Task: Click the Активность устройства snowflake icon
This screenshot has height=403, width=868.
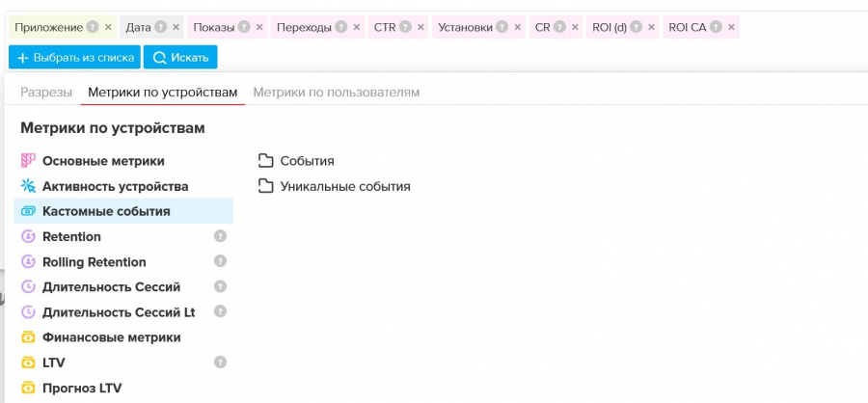Action: pyautogui.click(x=28, y=186)
